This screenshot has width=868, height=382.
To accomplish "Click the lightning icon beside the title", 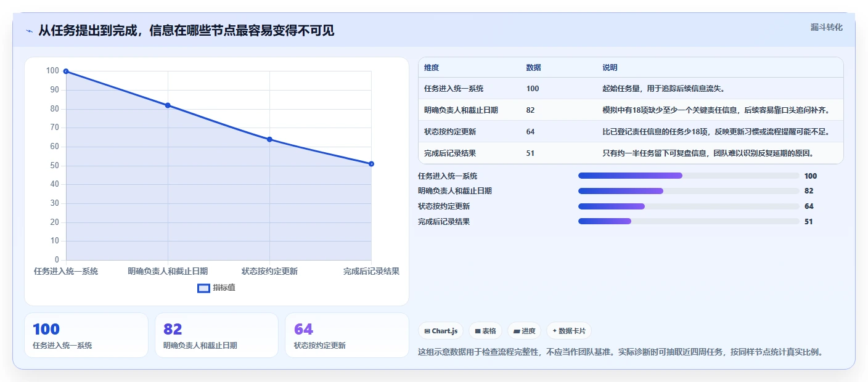I will click(30, 31).
